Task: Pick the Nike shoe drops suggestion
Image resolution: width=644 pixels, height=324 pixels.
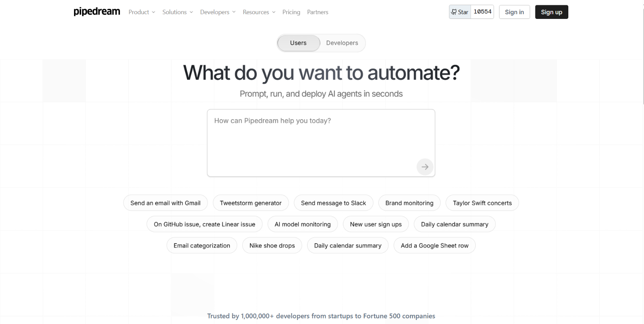Action: (x=272, y=246)
